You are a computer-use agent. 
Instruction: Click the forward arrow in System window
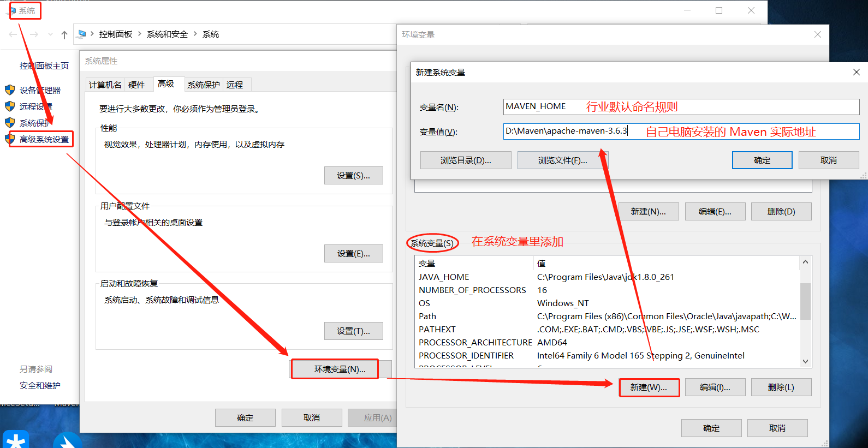tap(34, 34)
